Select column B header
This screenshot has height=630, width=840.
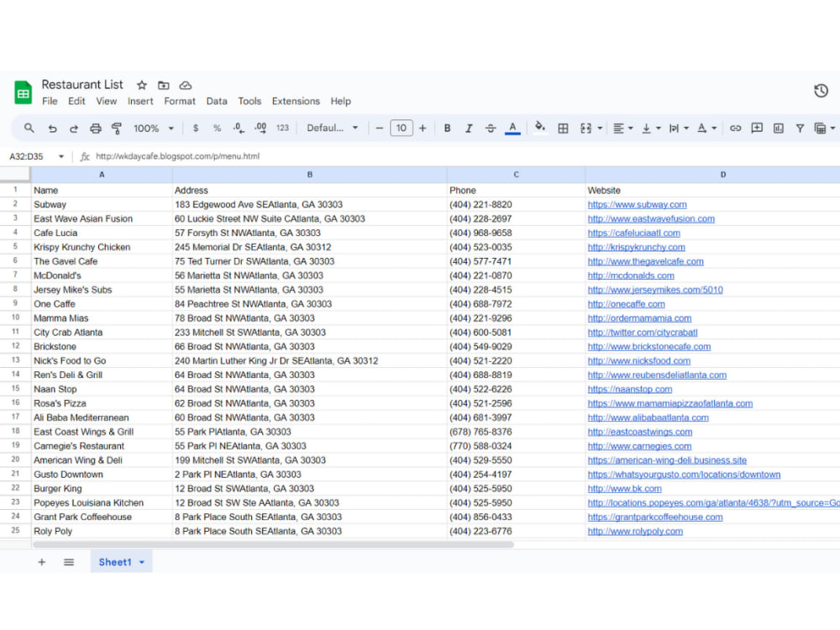310,175
